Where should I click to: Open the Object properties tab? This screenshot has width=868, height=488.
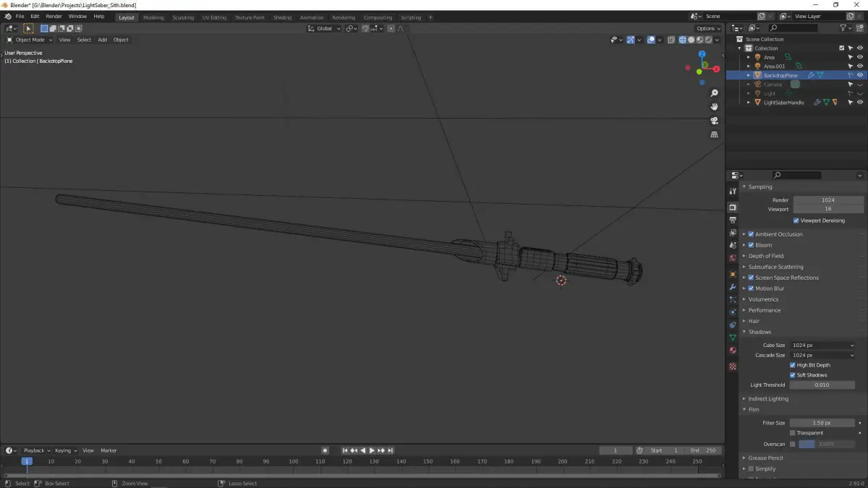(733, 274)
